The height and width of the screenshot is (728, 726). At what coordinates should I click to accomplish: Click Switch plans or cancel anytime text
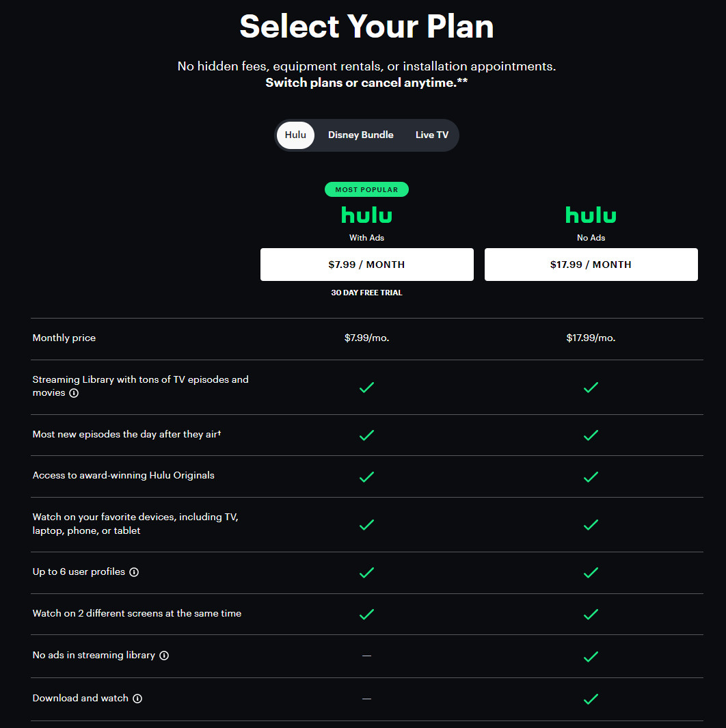tap(366, 83)
